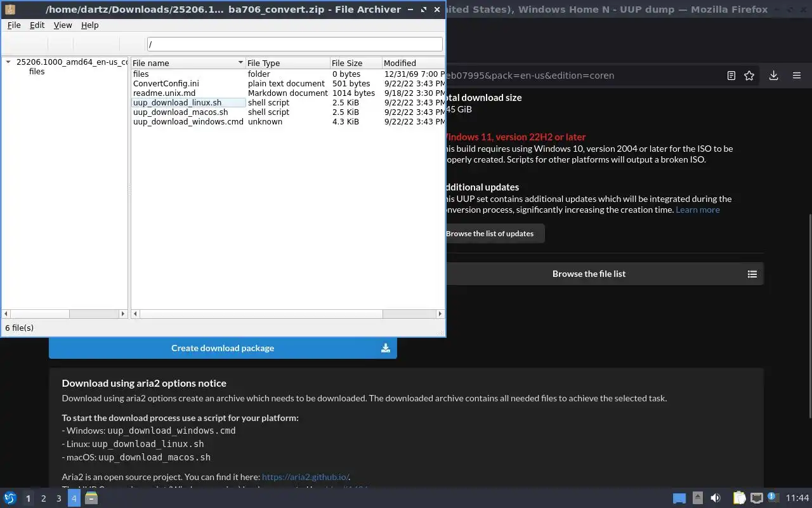Open the Edit menu in File Archiver

coord(37,25)
